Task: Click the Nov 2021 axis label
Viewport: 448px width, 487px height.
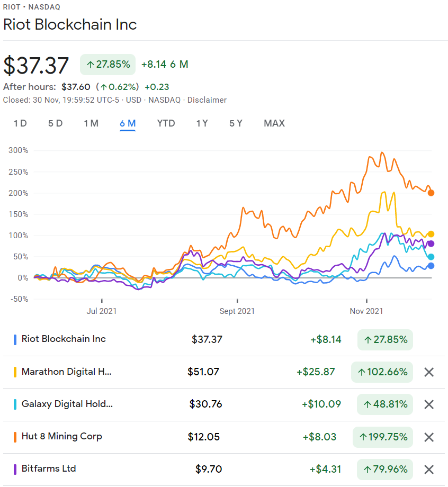Action: (x=366, y=311)
